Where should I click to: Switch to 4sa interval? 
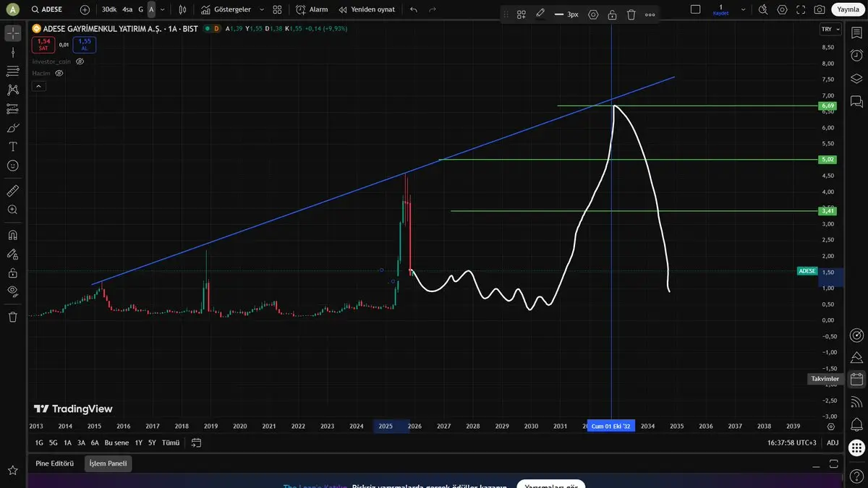[127, 9]
